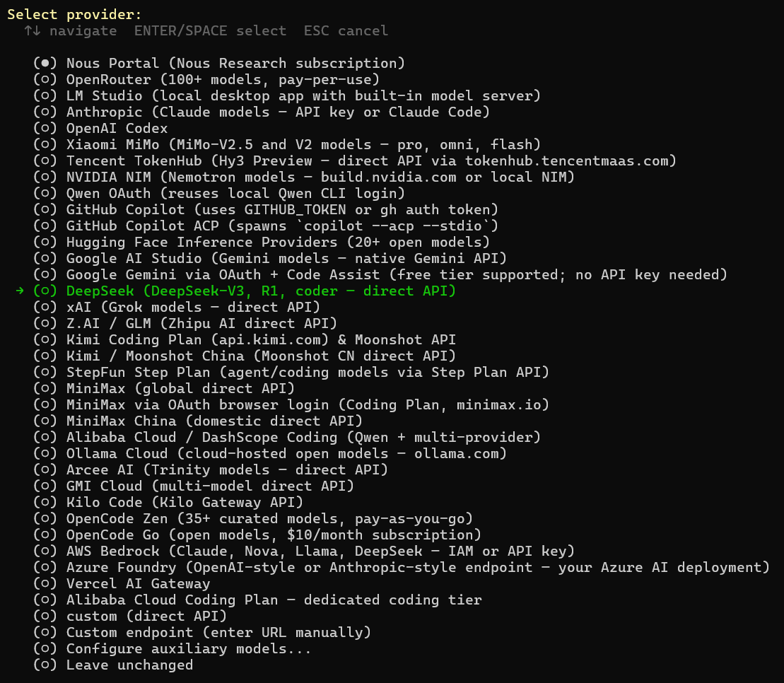Open Configure auxiliary models entry
This screenshot has height=683, width=784.
172,648
